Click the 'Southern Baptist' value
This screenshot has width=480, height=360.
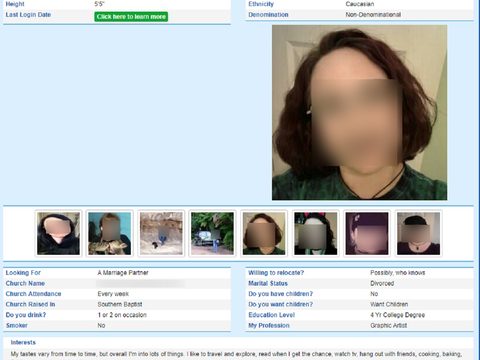click(120, 304)
